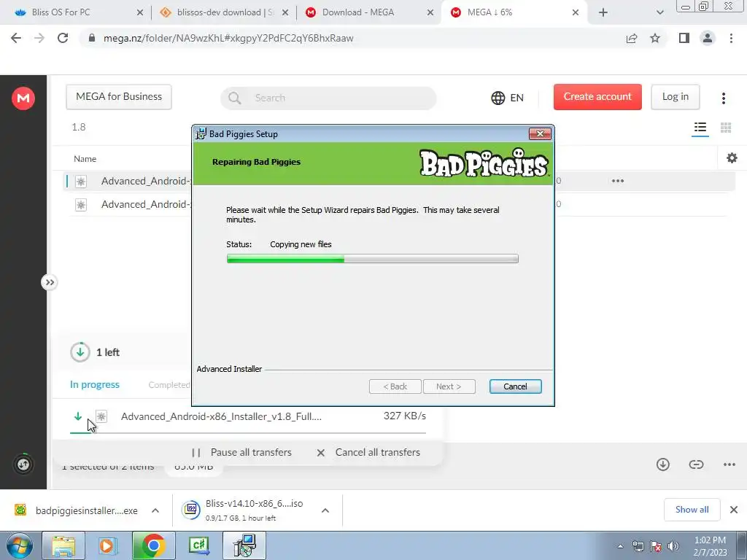Image resolution: width=747 pixels, height=560 pixels.
Task: Expand options for Bliss-v14.10 iso download
Action: coord(325,510)
